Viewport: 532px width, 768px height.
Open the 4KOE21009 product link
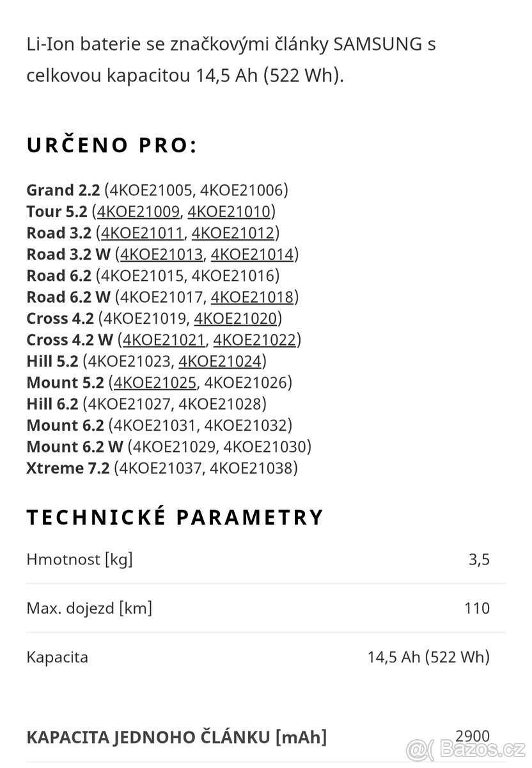click(139, 211)
